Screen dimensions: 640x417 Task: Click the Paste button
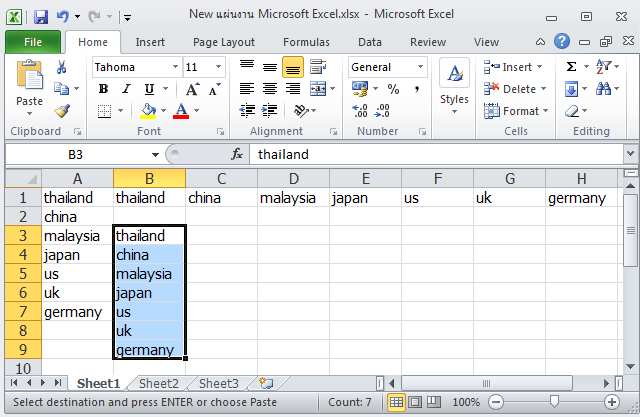click(x=29, y=85)
